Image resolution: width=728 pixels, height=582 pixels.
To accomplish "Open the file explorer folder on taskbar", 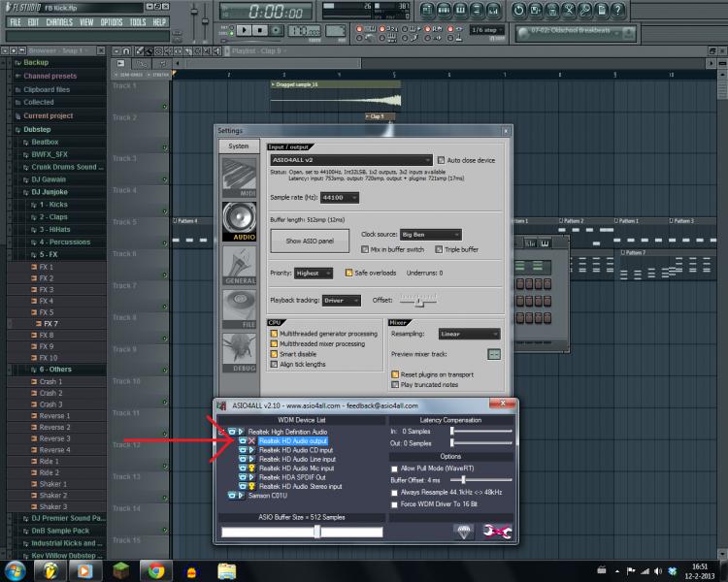I will [227, 571].
